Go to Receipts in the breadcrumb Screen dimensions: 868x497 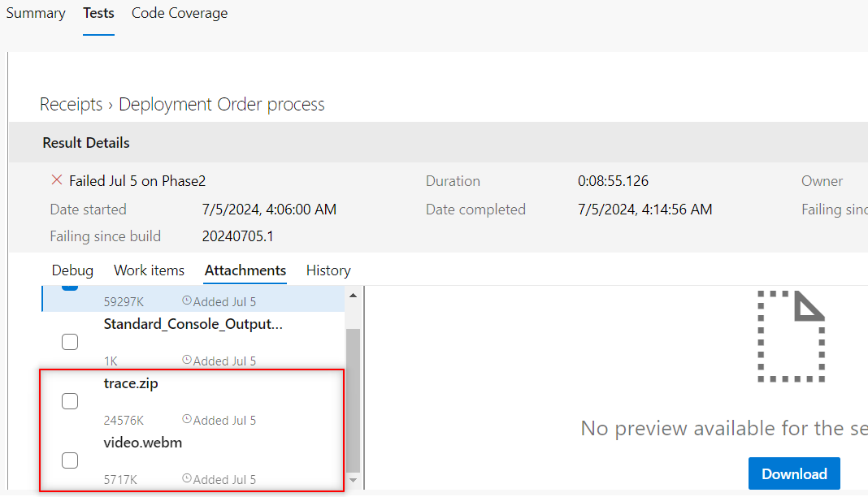click(x=71, y=105)
